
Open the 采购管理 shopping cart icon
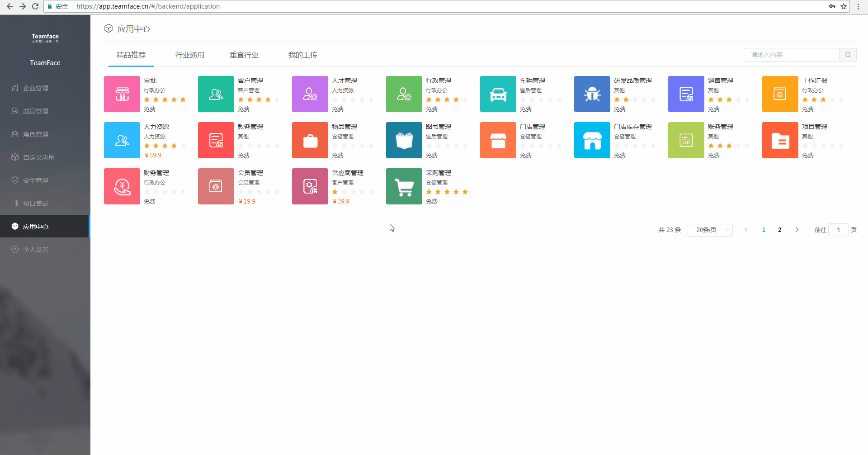(x=404, y=186)
